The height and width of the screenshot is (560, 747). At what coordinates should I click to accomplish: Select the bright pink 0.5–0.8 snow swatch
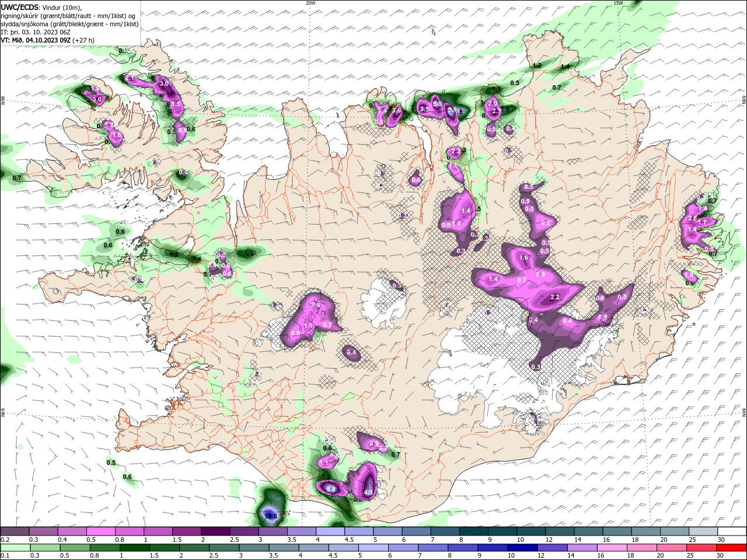[101, 531]
